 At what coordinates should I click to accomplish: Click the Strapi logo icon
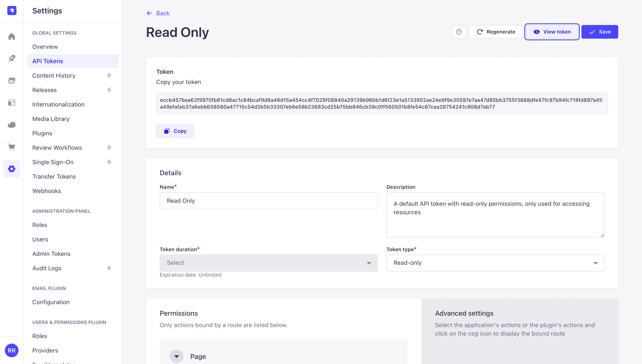(x=12, y=11)
